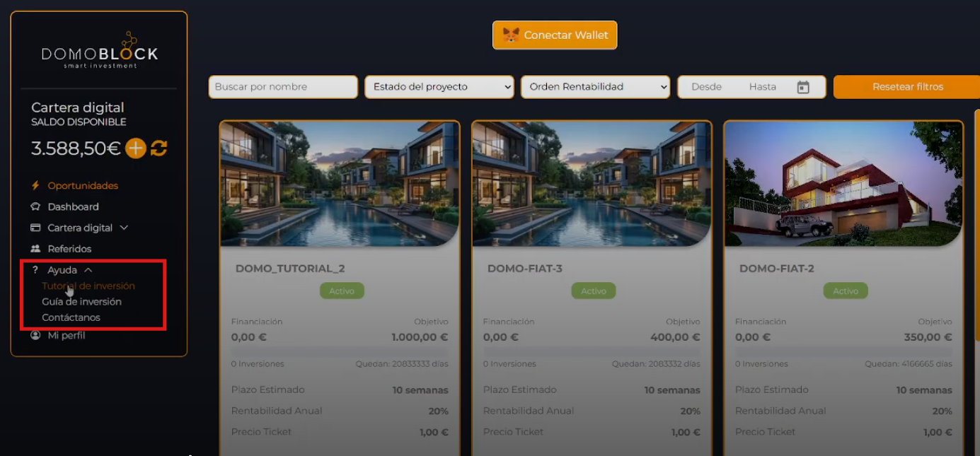Click the Domoblock logo
The width and height of the screenshot is (980, 456).
pos(100,49)
